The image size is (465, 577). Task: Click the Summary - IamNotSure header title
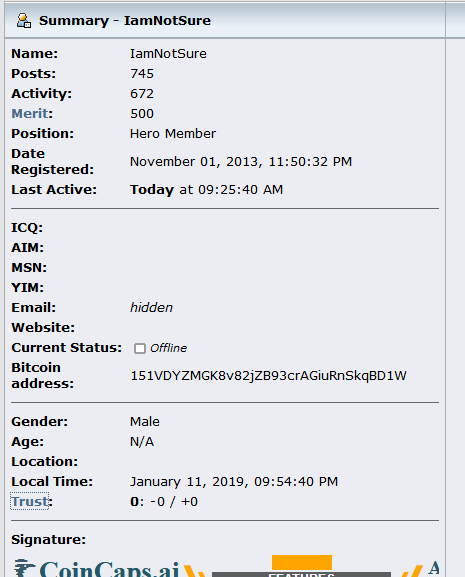[125, 21]
